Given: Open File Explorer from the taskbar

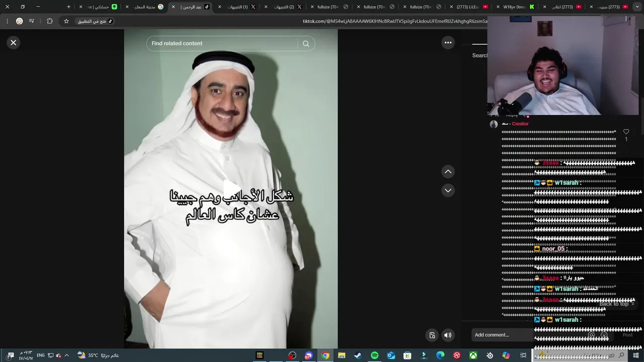Looking at the screenshot, I should click(342, 355).
